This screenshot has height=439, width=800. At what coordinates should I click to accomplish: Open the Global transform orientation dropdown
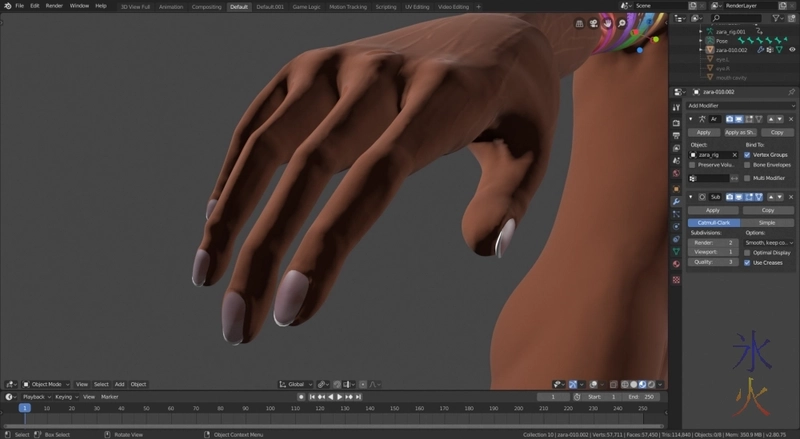coord(295,384)
